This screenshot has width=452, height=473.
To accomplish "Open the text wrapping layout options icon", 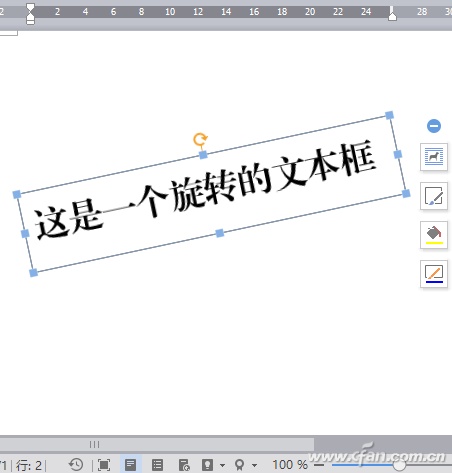I will coord(434,157).
